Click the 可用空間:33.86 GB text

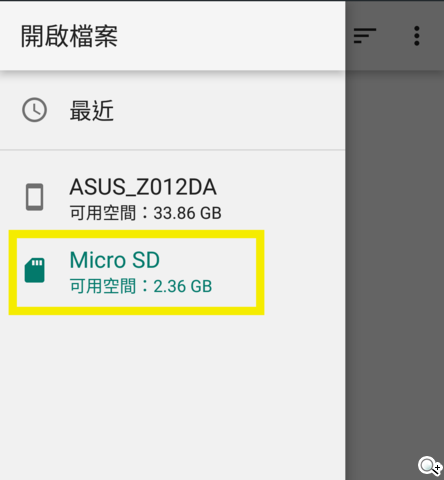145,213
